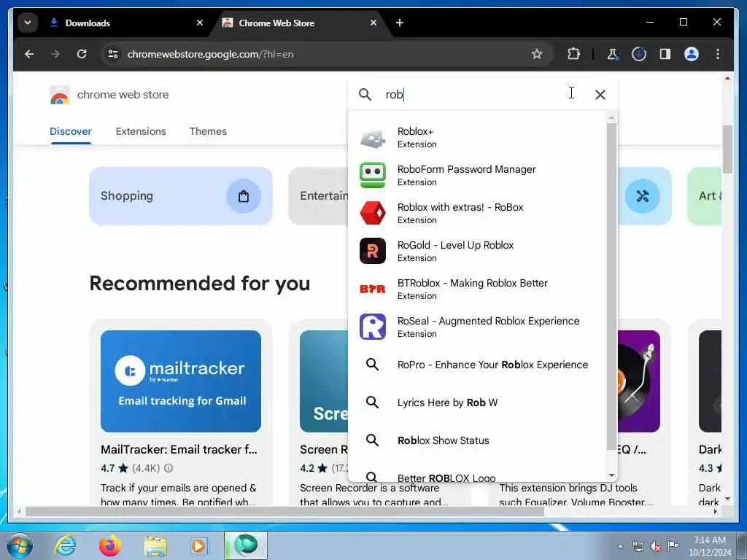747x560 pixels.
Task: Click the address bar URL
Action: (211, 54)
